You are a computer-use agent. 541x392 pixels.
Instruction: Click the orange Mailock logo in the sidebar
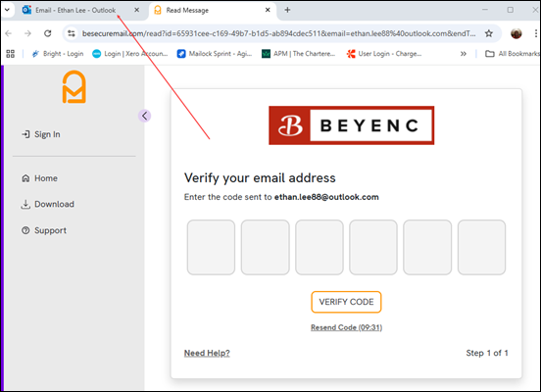point(74,87)
